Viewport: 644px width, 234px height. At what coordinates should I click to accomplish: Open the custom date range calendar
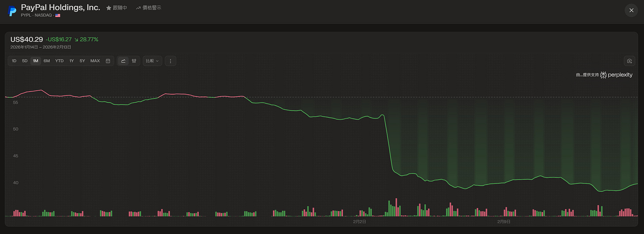108,61
